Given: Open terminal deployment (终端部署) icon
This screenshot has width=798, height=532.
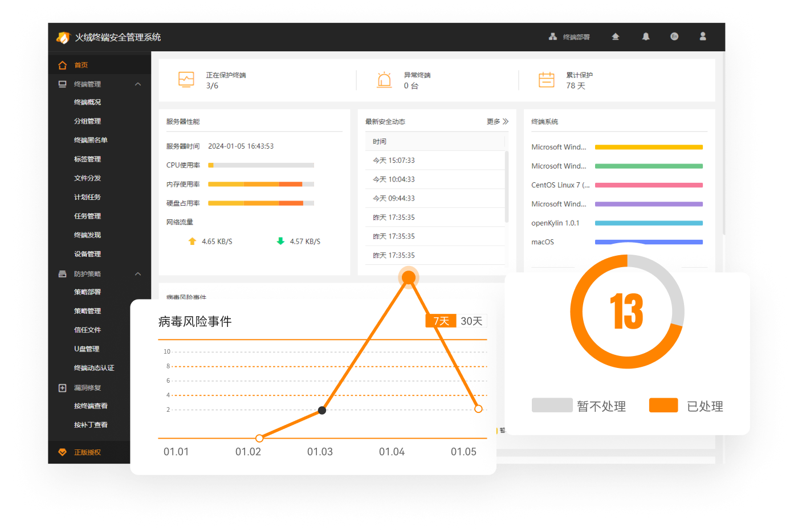Looking at the screenshot, I should click(x=552, y=36).
